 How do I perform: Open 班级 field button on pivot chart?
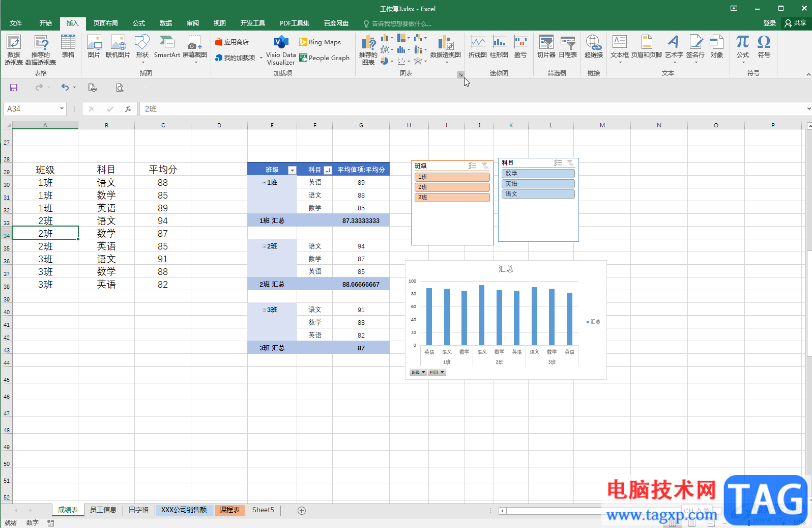click(x=418, y=373)
